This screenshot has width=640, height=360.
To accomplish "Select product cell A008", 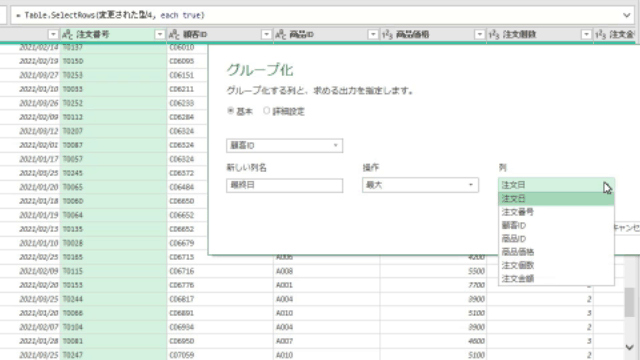I will point(327,271).
